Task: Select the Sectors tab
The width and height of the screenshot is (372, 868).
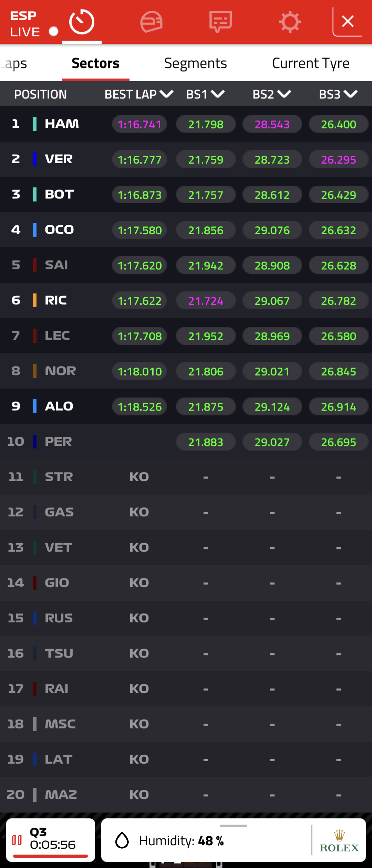Action: click(x=95, y=63)
